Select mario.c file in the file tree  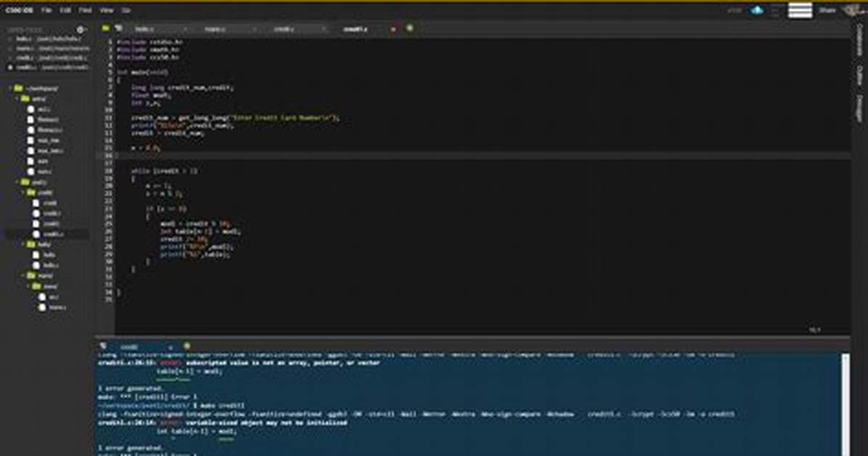point(57,307)
